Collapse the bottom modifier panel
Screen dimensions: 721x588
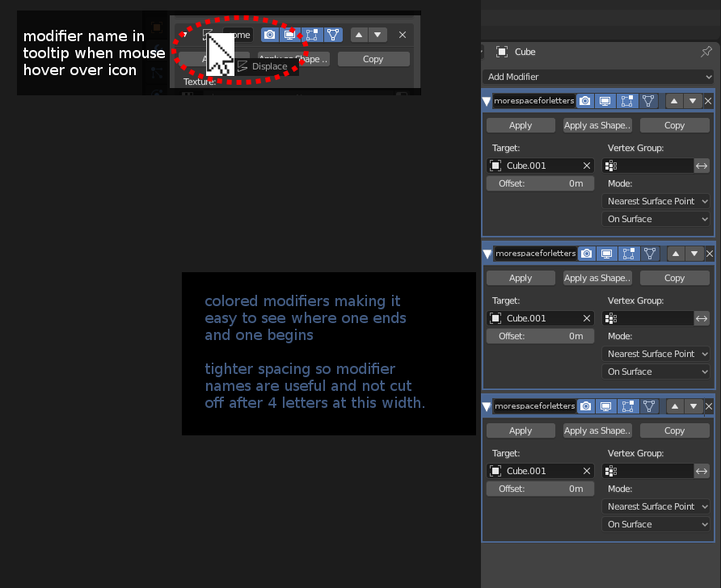click(x=487, y=406)
